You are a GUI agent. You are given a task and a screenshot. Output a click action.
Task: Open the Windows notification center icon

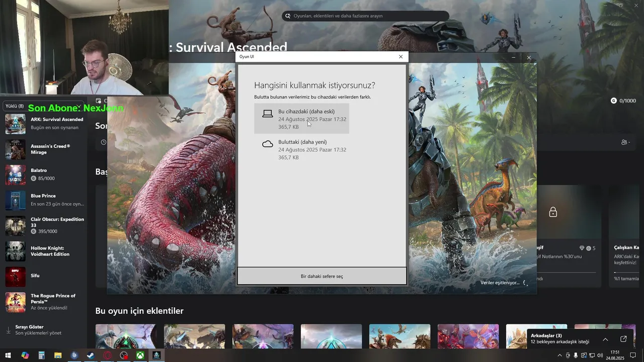point(633,355)
